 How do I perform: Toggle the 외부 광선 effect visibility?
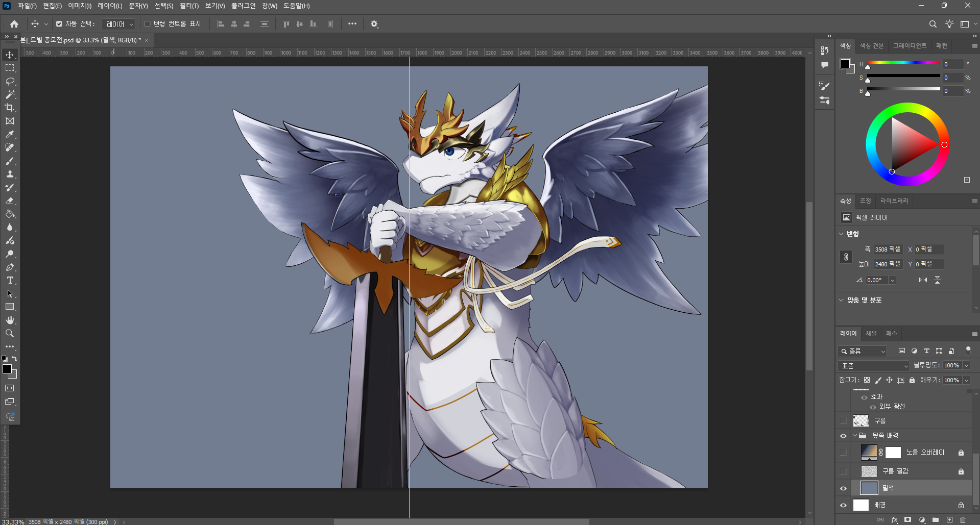(873, 407)
